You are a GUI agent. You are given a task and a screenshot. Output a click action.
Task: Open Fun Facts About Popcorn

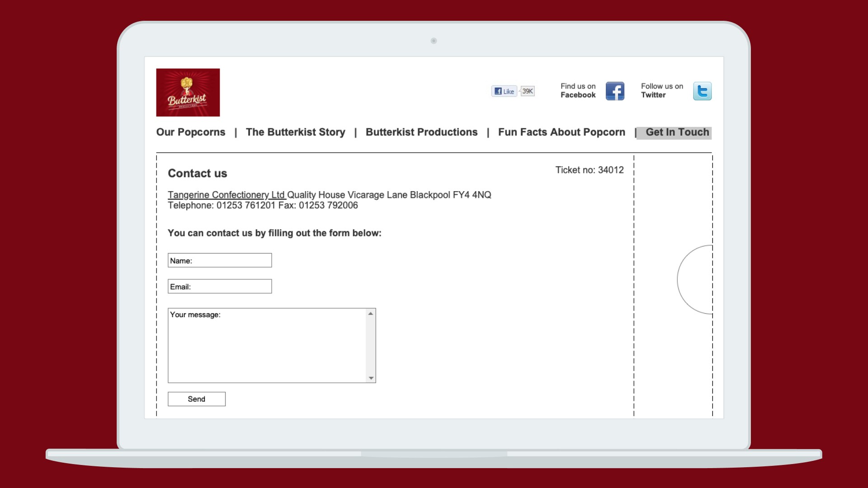click(561, 132)
